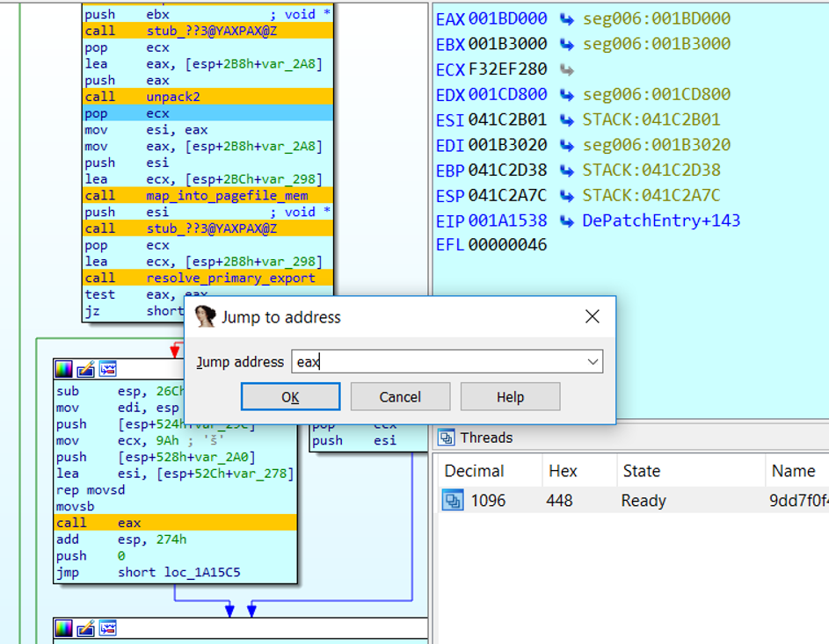Click call map_into_pagefile_mem line
Screen dimensions: 829x644
208,195
